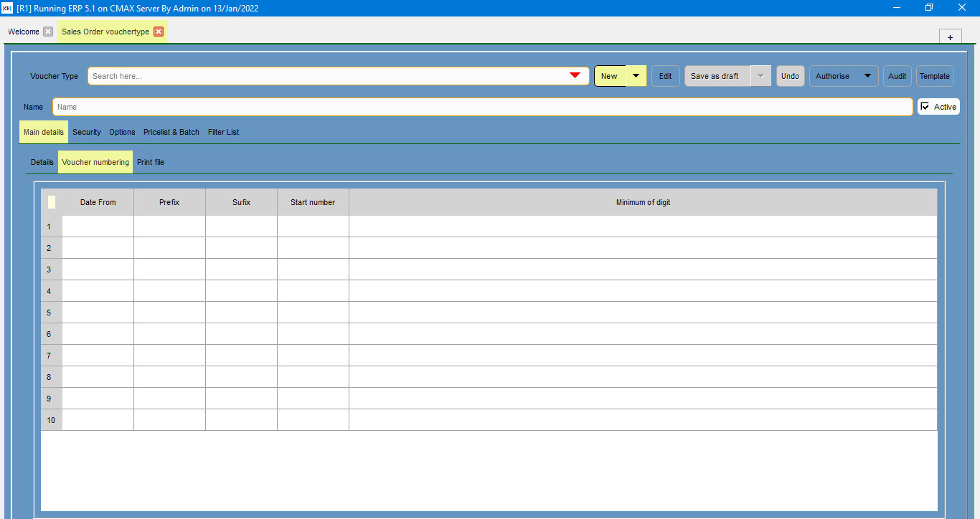Select the Sales Order vouchertype tab
980x519 pixels.
105,32
